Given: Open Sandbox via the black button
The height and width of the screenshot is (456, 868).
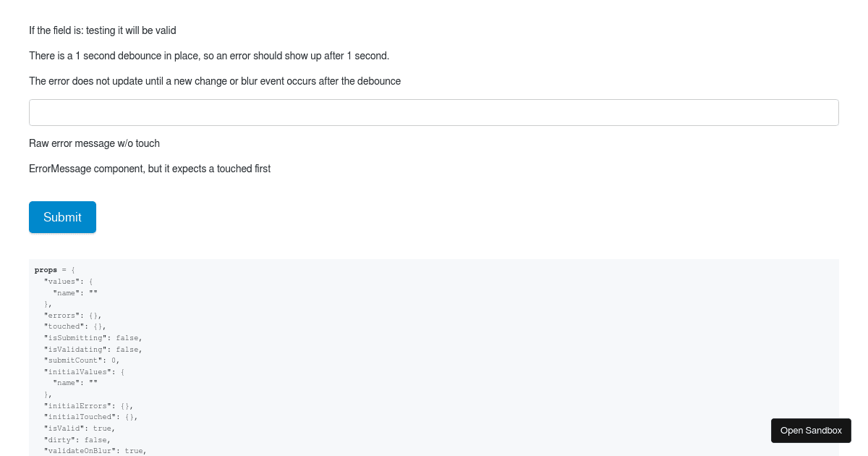Looking at the screenshot, I should pyautogui.click(x=811, y=431).
